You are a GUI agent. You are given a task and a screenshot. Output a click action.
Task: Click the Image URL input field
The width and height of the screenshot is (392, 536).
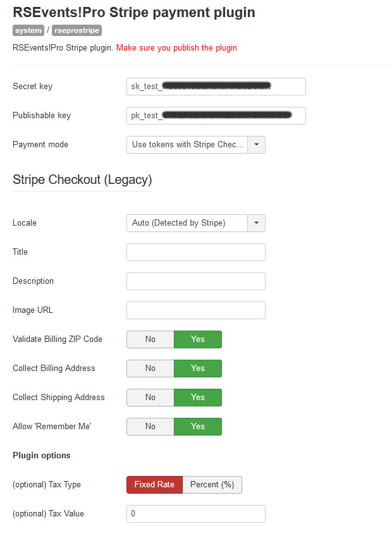[195, 310]
